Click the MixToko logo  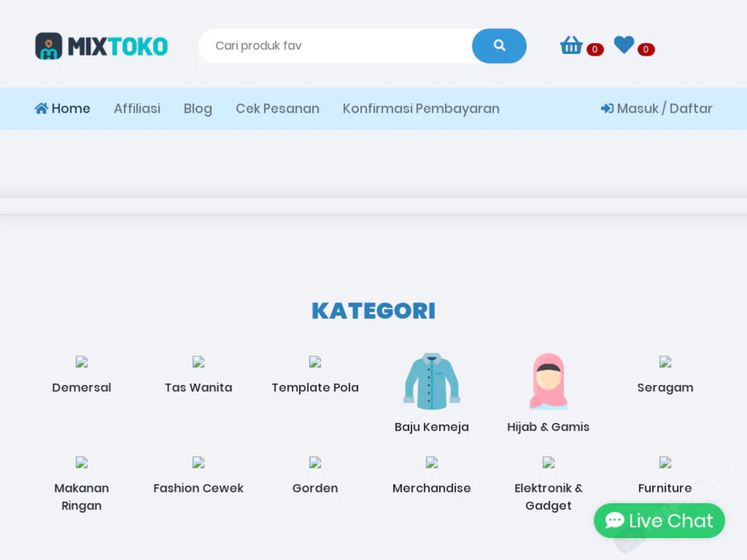(x=101, y=46)
